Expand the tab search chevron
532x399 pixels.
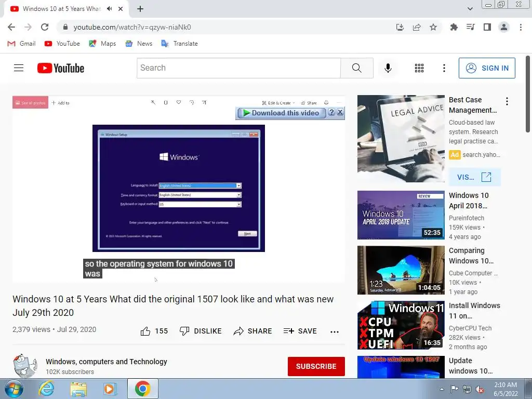470,9
